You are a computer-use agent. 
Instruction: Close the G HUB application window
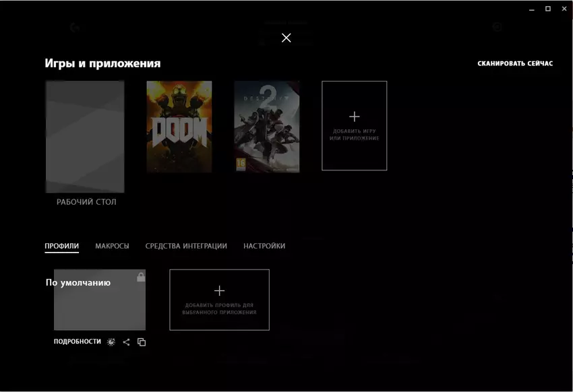coord(564,9)
